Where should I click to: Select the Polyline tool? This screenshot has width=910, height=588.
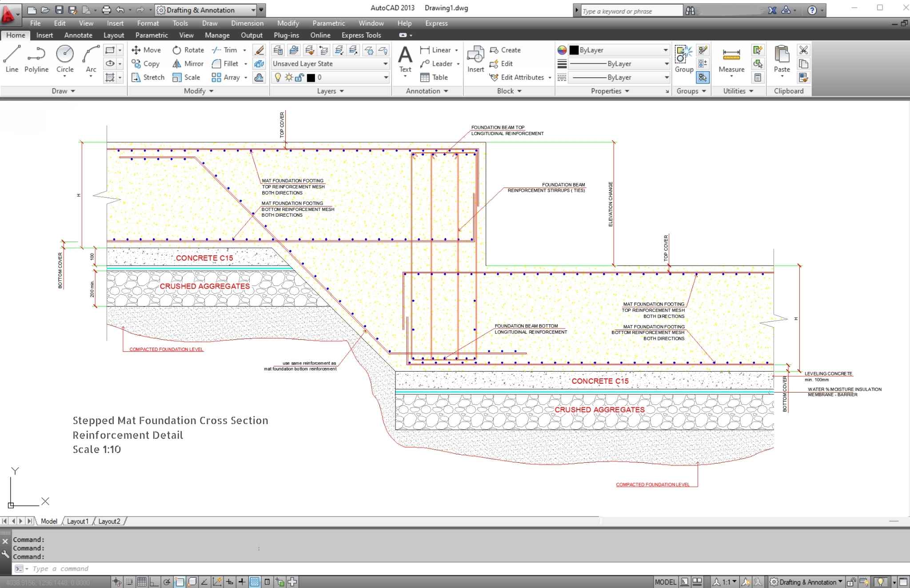pyautogui.click(x=36, y=58)
